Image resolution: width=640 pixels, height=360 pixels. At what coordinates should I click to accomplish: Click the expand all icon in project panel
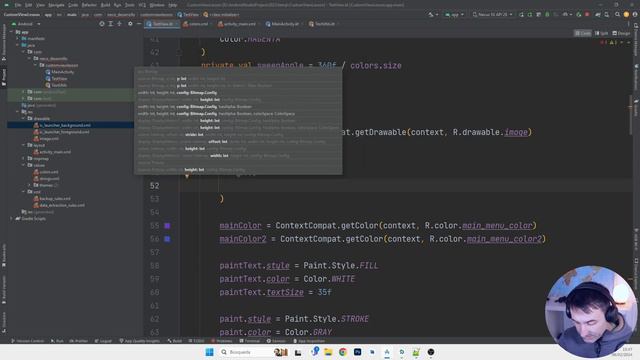pyautogui.click(x=111, y=24)
